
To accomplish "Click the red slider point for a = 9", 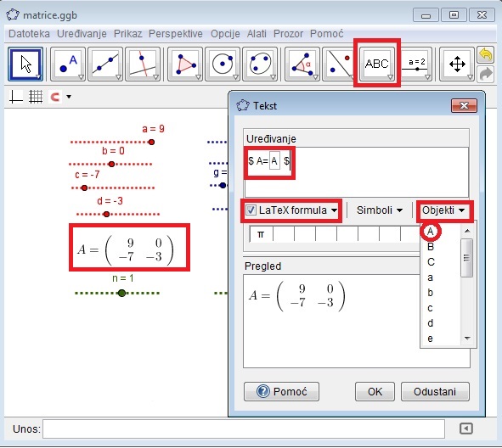I will coord(151,142).
